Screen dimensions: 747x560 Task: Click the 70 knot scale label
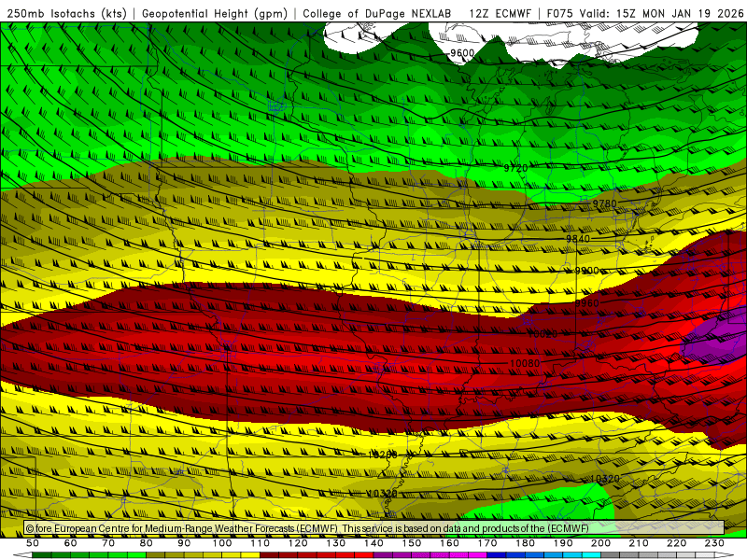coord(108,543)
